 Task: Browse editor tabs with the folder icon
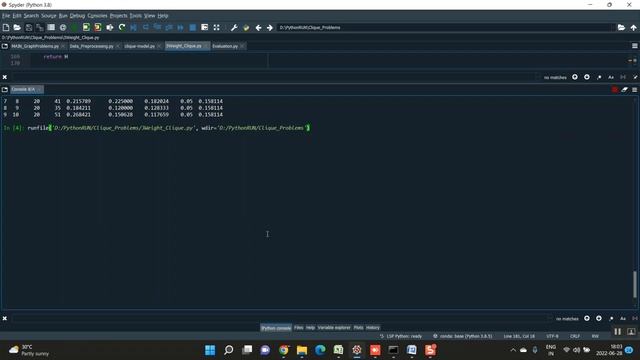[x=4, y=46]
